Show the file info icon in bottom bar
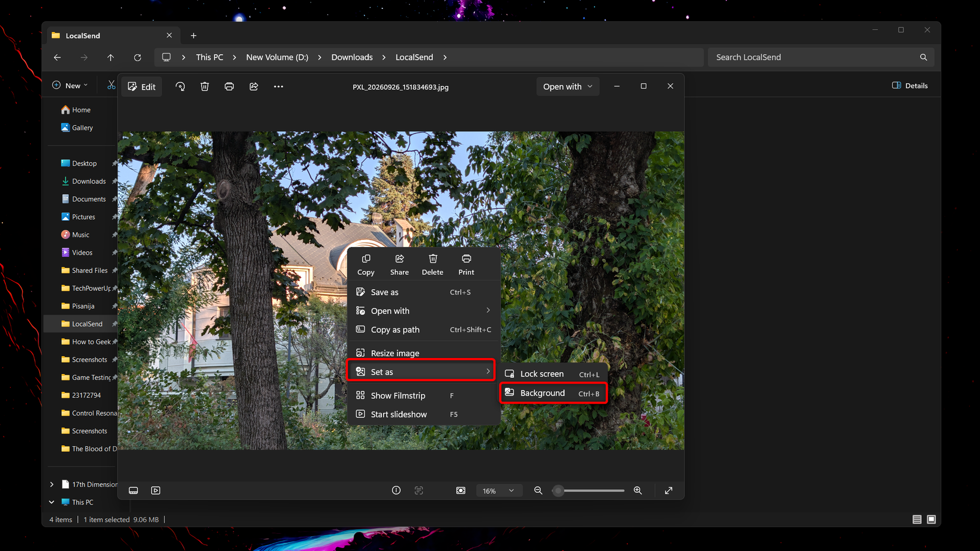The width and height of the screenshot is (980, 551). click(396, 490)
